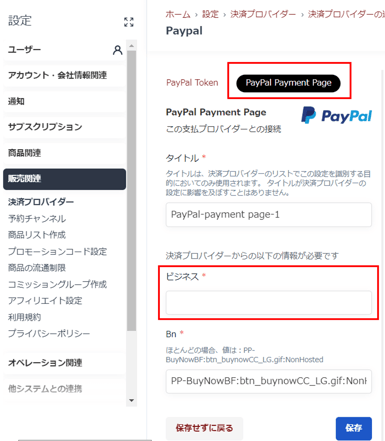Click the fullscreen expand icon beside 設定

click(129, 22)
